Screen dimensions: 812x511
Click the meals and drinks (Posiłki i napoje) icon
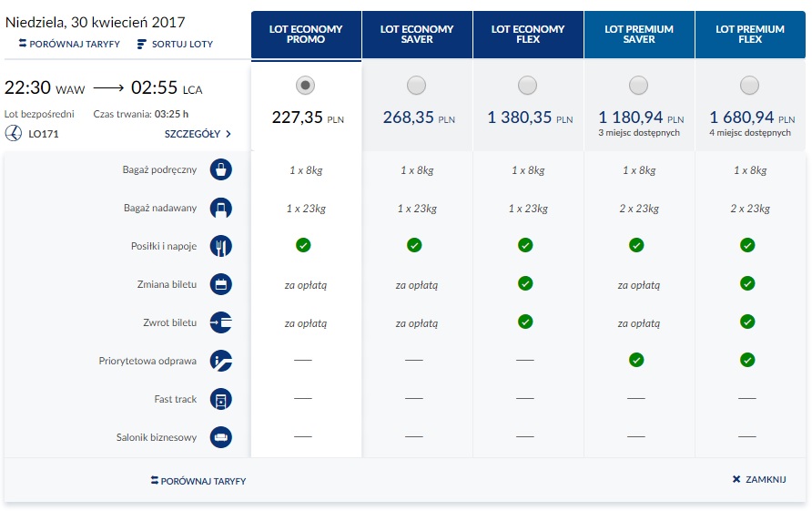[220, 246]
